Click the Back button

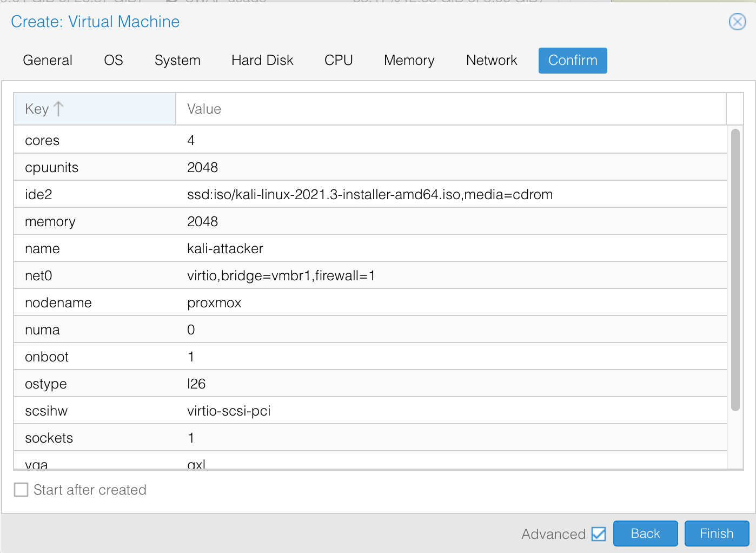(x=645, y=534)
